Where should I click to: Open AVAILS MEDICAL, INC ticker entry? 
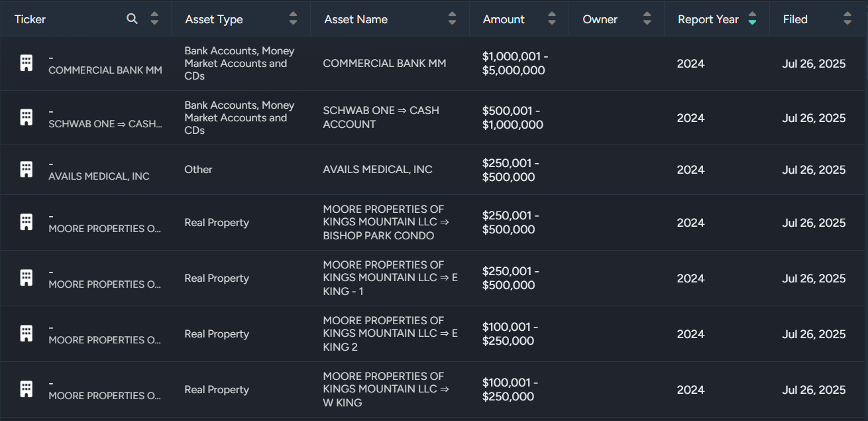(99, 176)
